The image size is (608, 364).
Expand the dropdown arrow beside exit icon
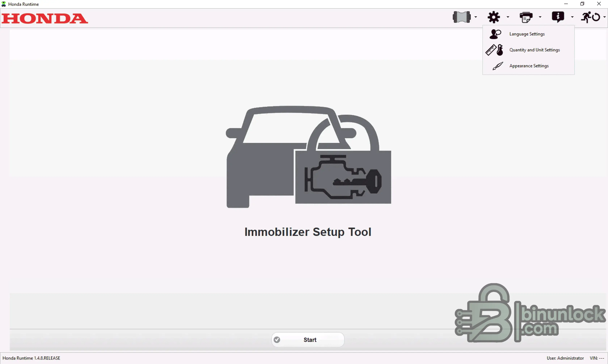click(x=604, y=17)
